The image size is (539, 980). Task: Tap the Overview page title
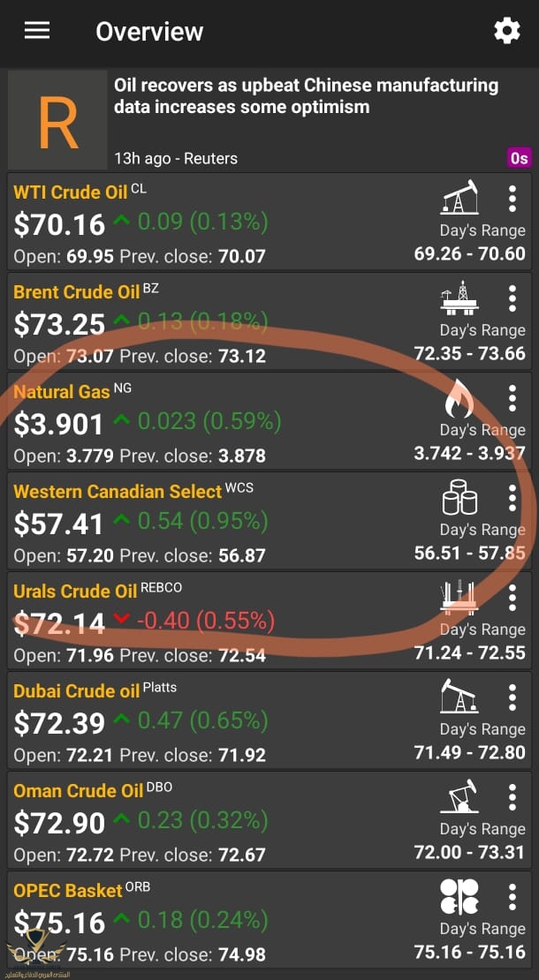pyautogui.click(x=149, y=32)
